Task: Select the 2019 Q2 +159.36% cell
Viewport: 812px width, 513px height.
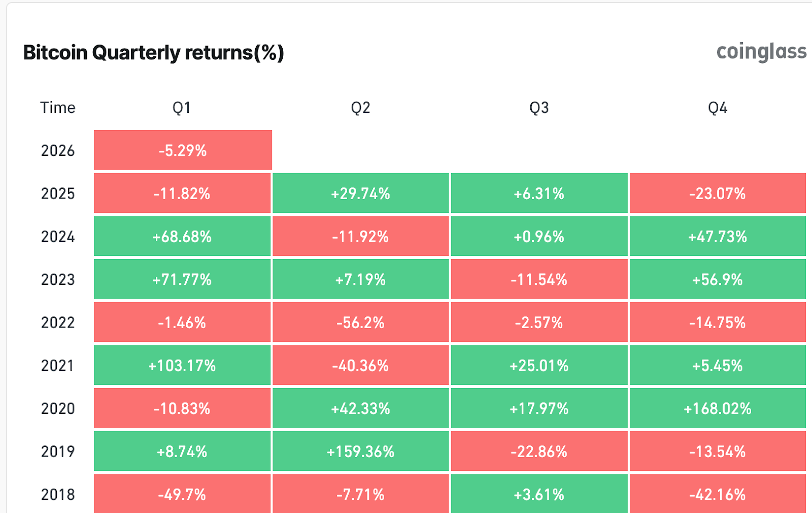Action: [x=360, y=452]
